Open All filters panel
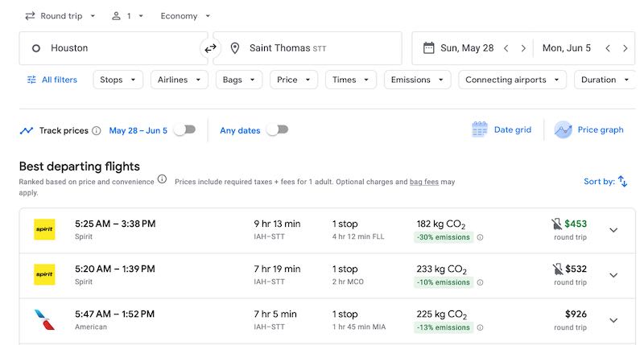 [52, 80]
